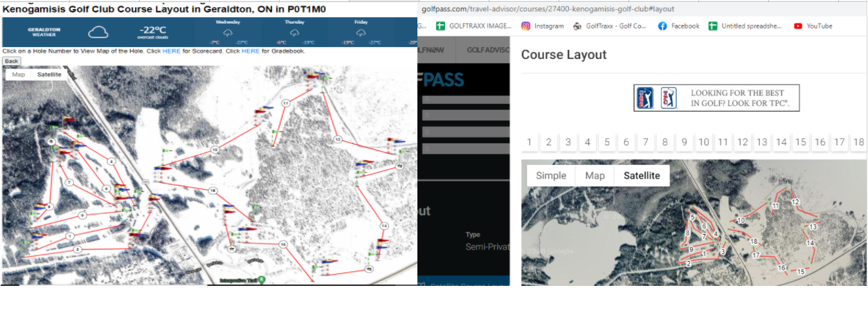Click Friday's snow cloud forecast icon

coord(361,33)
